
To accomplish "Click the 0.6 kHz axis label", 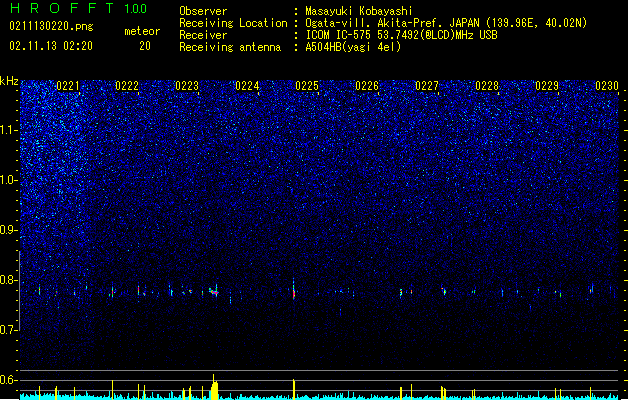I will point(8,380).
